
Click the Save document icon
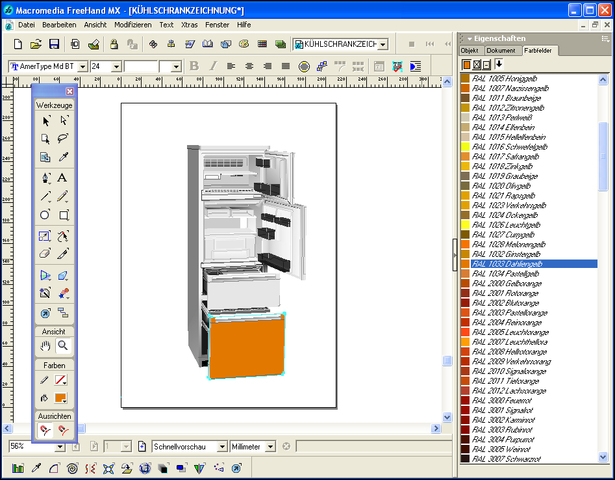pyautogui.click(x=54, y=44)
